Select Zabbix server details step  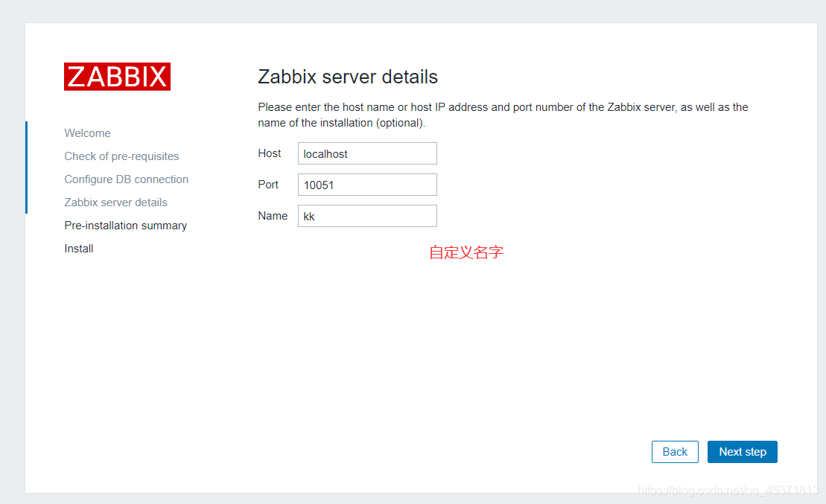[116, 202]
